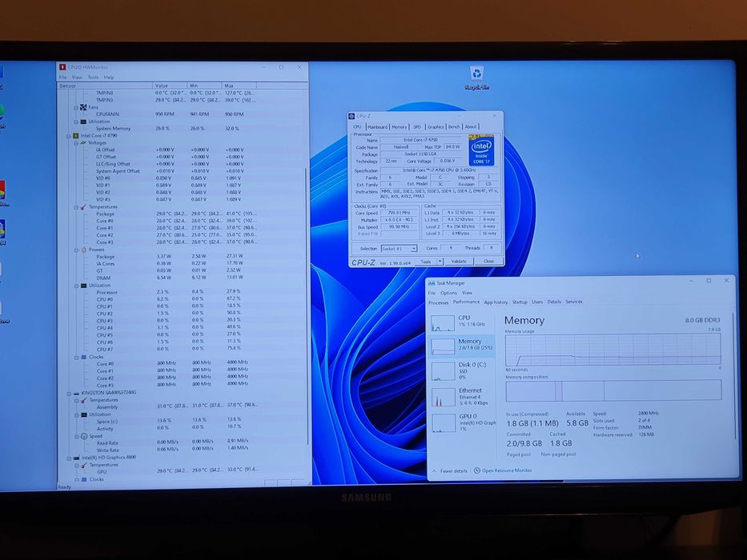Collapse the Fans tree node
This screenshot has height=560, width=747.
pos(76,108)
